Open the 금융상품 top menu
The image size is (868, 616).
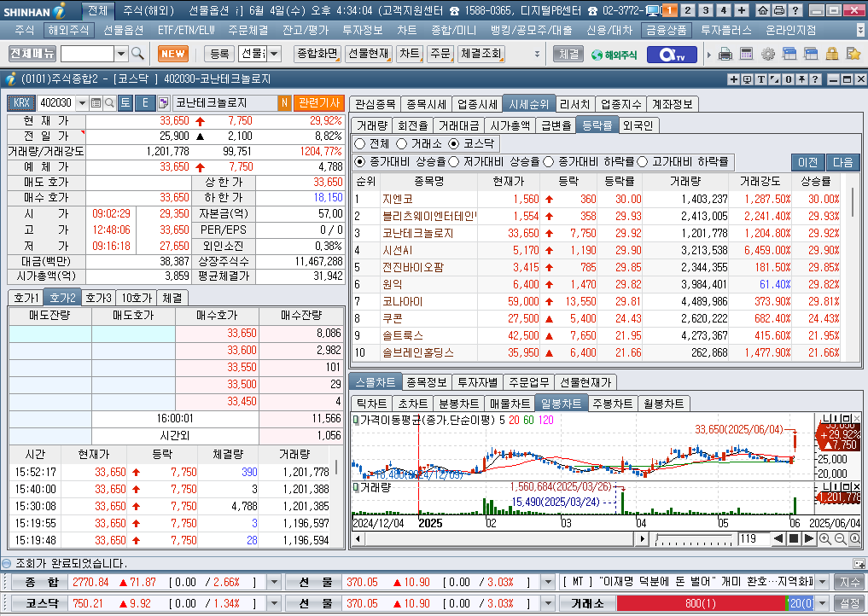click(x=667, y=31)
